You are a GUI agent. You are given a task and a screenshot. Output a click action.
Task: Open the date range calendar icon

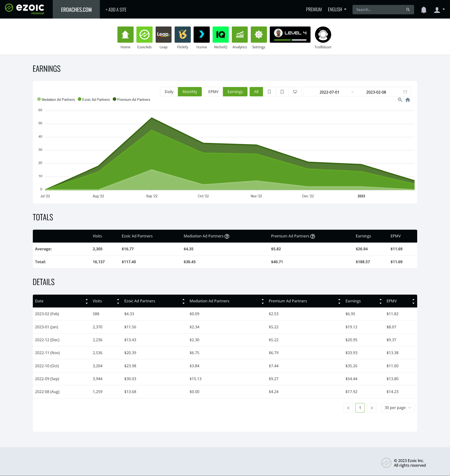tap(405, 92)
